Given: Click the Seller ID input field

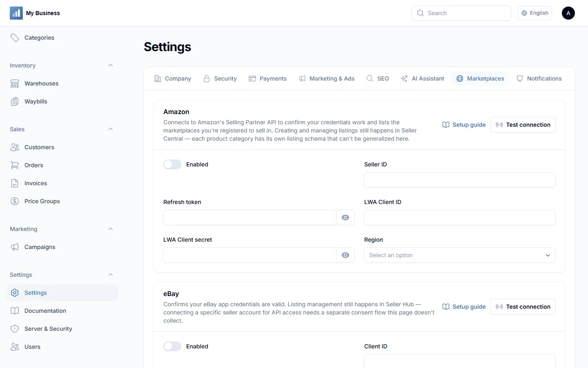Looking at the screenshot, I should (460, 180).
